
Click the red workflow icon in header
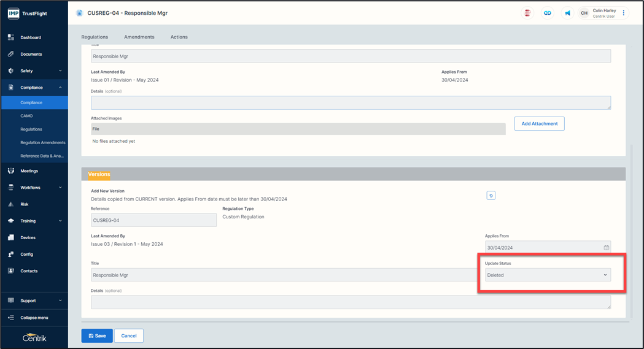pyautogui.click(x=527, y=13)
